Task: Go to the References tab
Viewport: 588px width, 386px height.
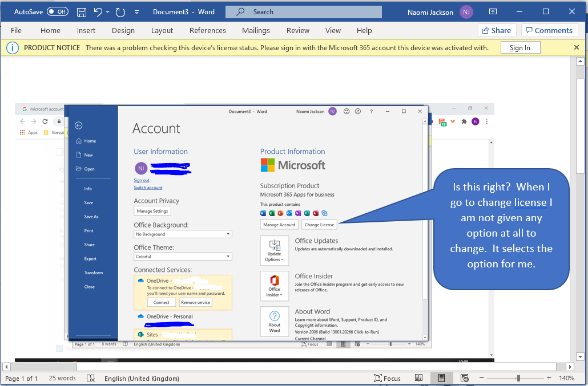Action: (207, 30)
